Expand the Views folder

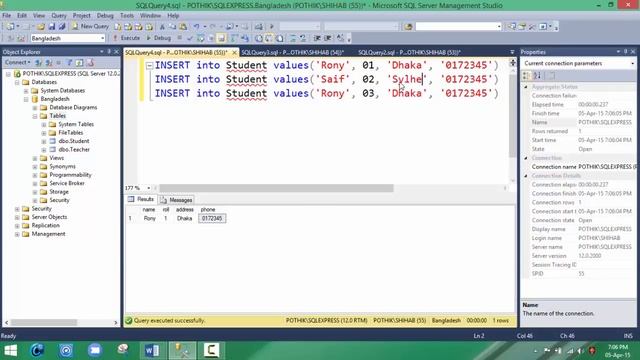coord(35,158)
